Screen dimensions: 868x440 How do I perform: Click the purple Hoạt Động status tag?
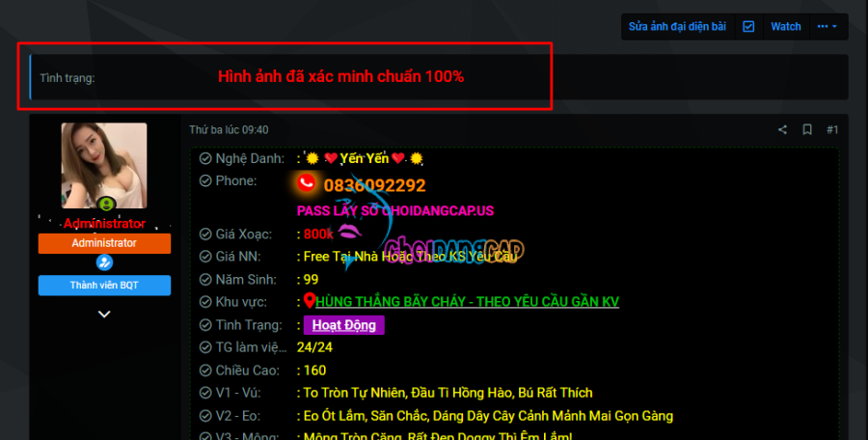[343, 325]
